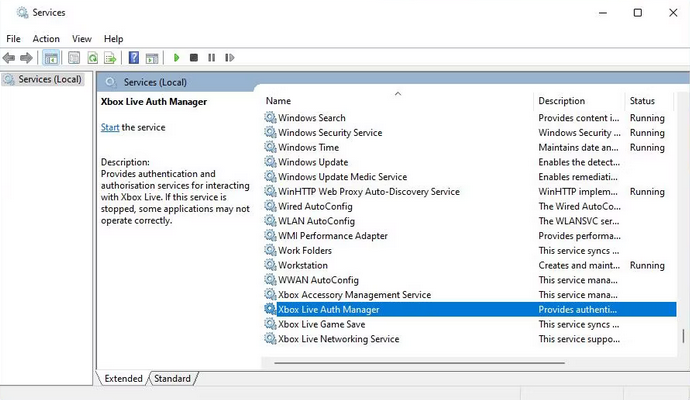The image size is (690, 400).
Task: Select WinHTTP Web Proxy Auto-Discovery Service name
Action: (369, 191)
